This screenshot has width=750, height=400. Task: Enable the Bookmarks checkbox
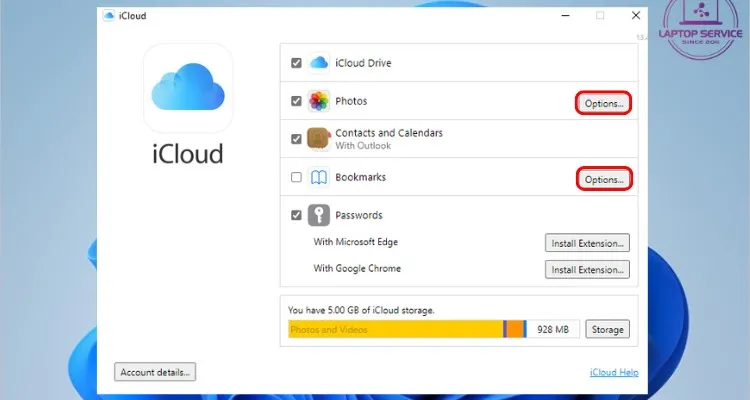[296, 178]
